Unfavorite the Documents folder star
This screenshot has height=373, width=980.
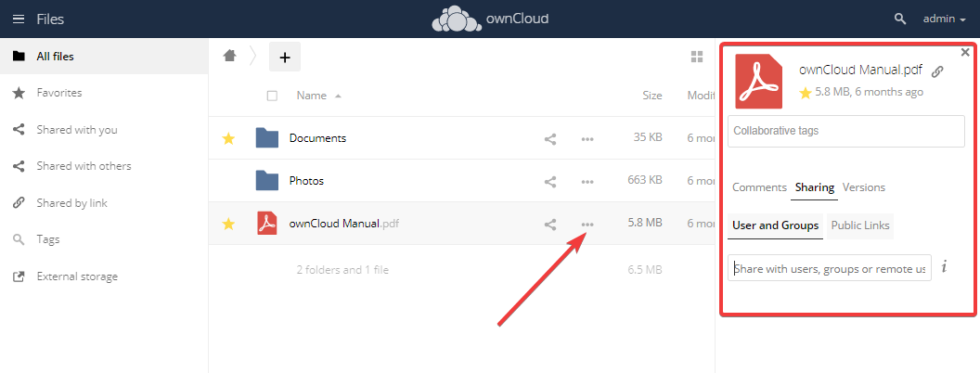click(228, 138)
